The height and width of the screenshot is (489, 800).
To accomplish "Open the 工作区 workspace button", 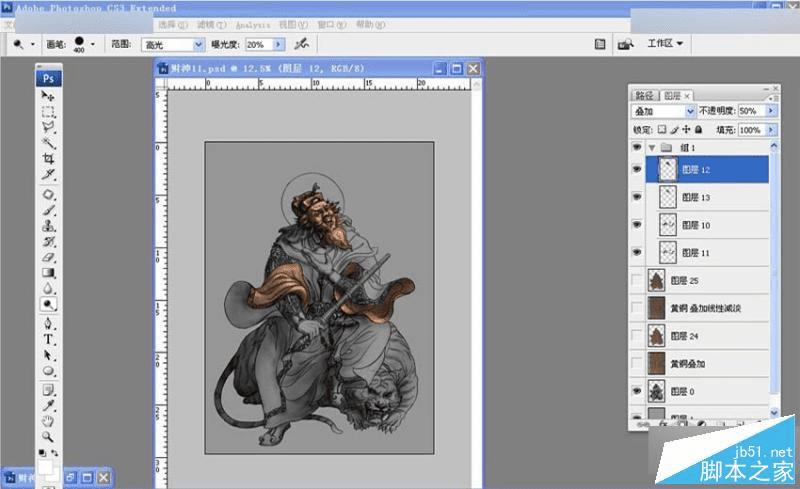I will click(x=665, y=44).
